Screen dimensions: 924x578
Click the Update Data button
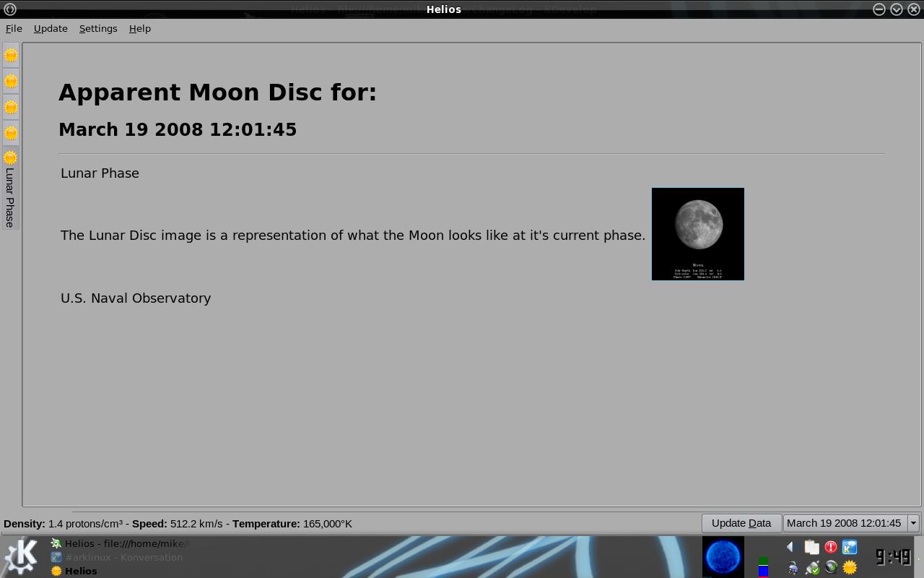point(741,523)
